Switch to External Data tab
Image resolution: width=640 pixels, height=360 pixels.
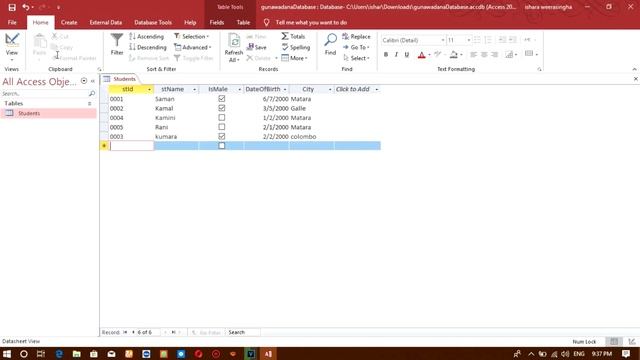click(x=106, y=22)
